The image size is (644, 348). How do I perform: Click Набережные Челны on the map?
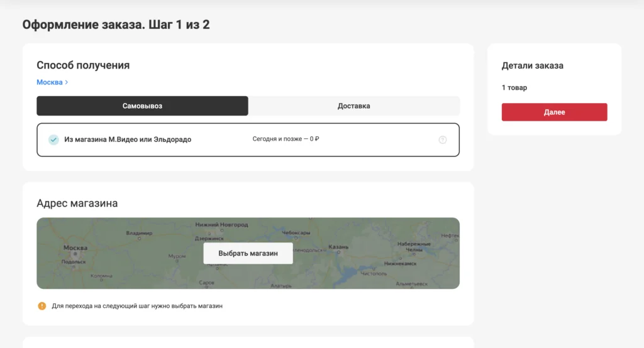tap(414, 246)
